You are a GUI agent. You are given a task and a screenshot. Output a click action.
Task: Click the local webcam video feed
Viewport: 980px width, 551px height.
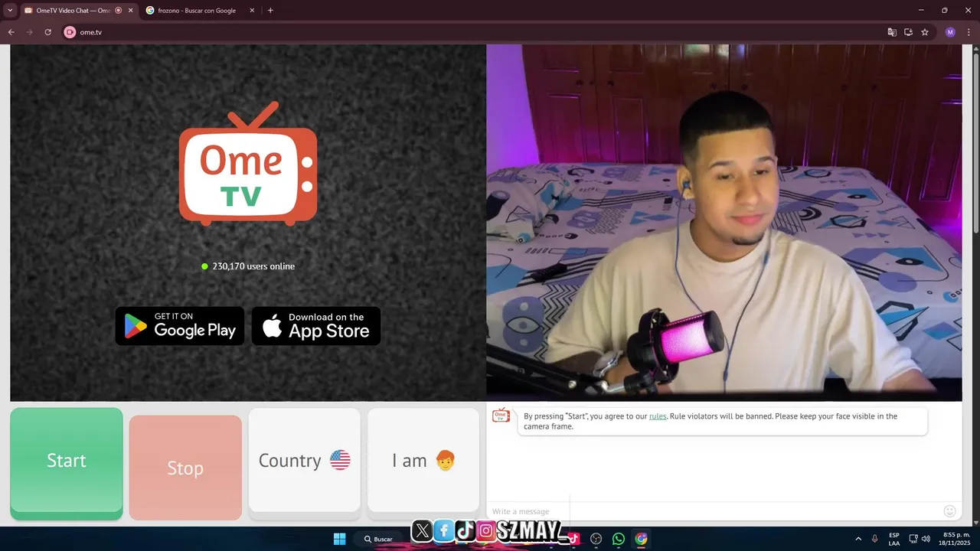click(724, 223)
